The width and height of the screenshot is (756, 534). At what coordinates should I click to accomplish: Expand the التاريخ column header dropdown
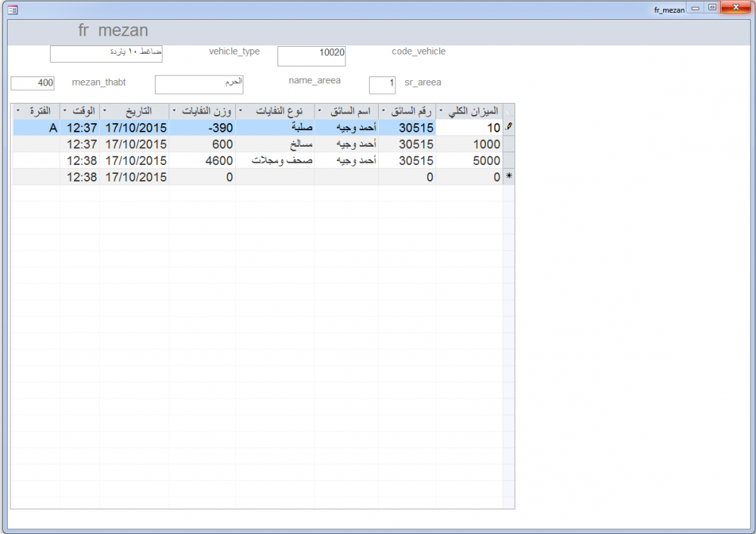click(104, 110)
